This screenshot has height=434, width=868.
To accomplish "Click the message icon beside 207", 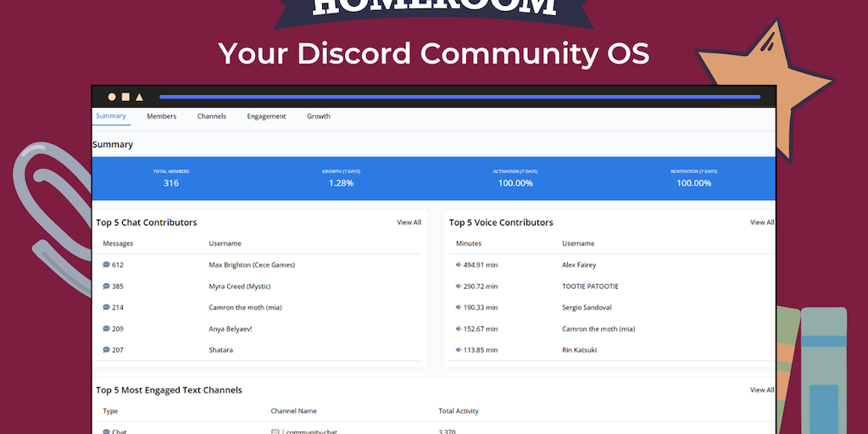I will point(106,350).
